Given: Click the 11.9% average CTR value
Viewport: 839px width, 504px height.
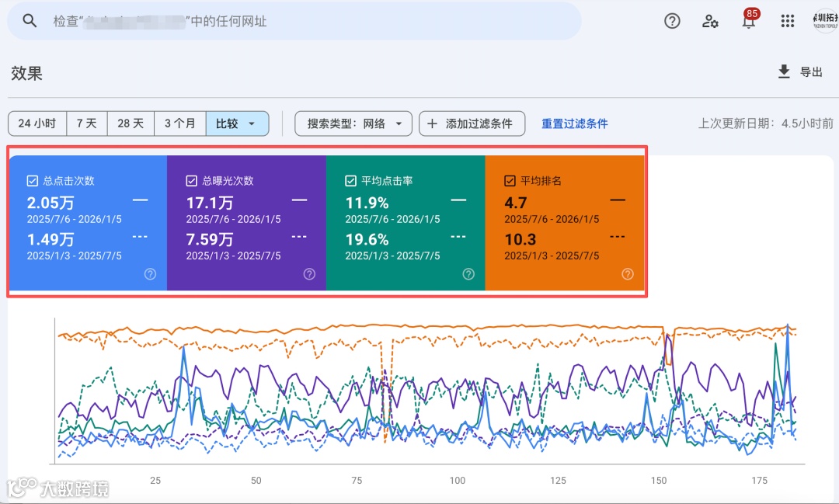Looking at the screenshot, I should [367, 203].
